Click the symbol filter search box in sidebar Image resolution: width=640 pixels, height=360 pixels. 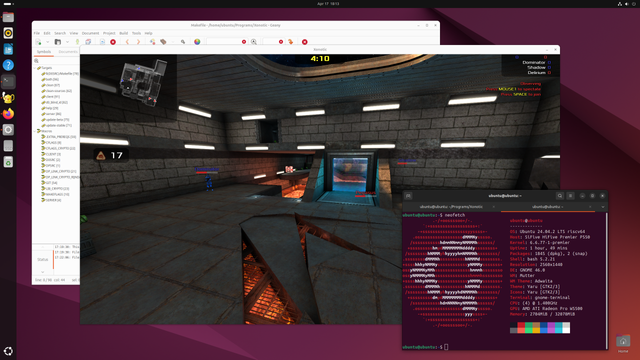[x=57, y=61]
